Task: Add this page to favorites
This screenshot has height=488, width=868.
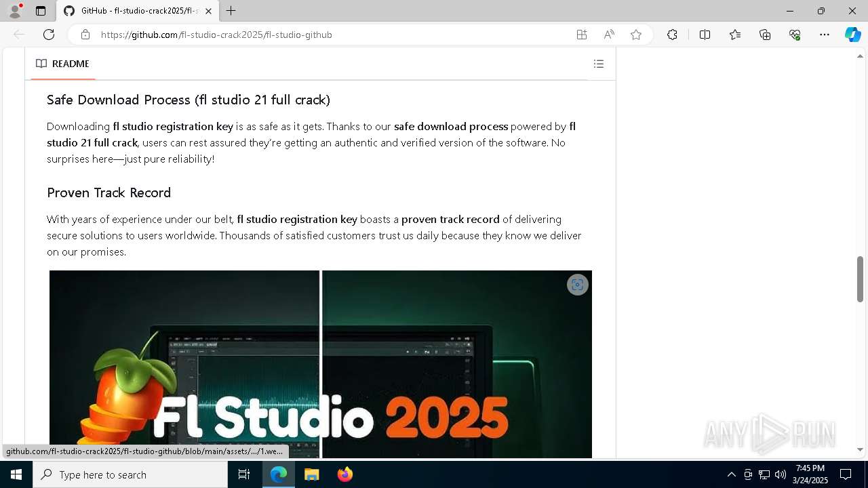Action: (x=636, y=35)
